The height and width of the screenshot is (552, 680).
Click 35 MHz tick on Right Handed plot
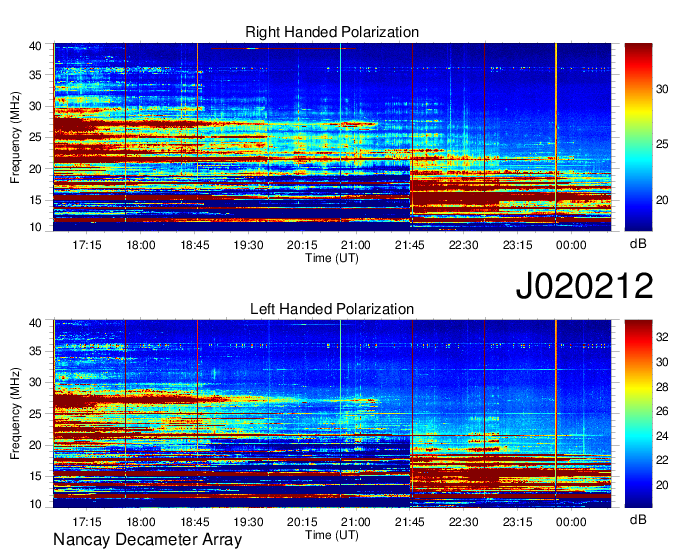pyautogui.click(x=35, y=75)
